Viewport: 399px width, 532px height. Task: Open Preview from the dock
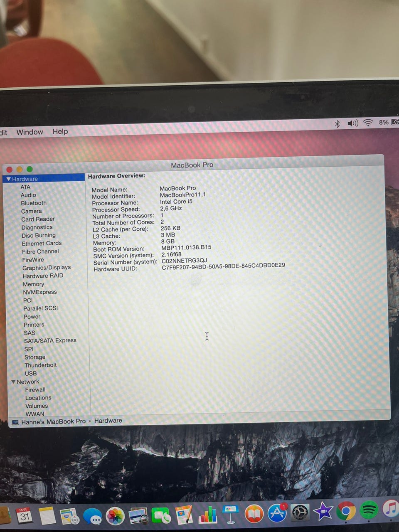pyautogui.click(x=138, y=516)
